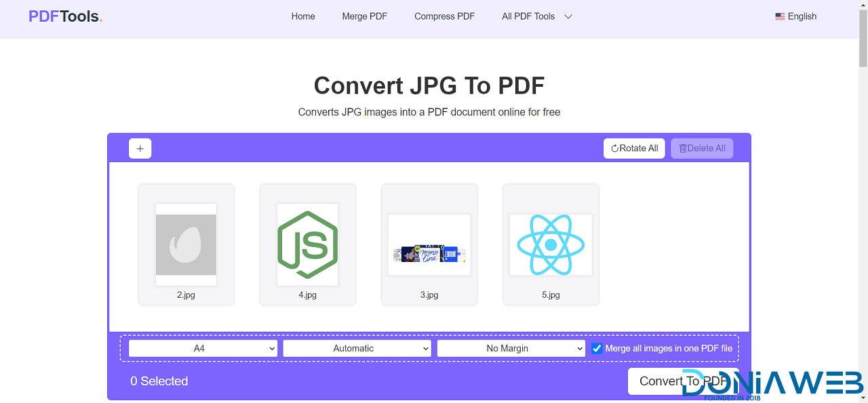
Task: Expand the All PDF Tools menu
Action: pyautogui.click(x=536, y=17)
